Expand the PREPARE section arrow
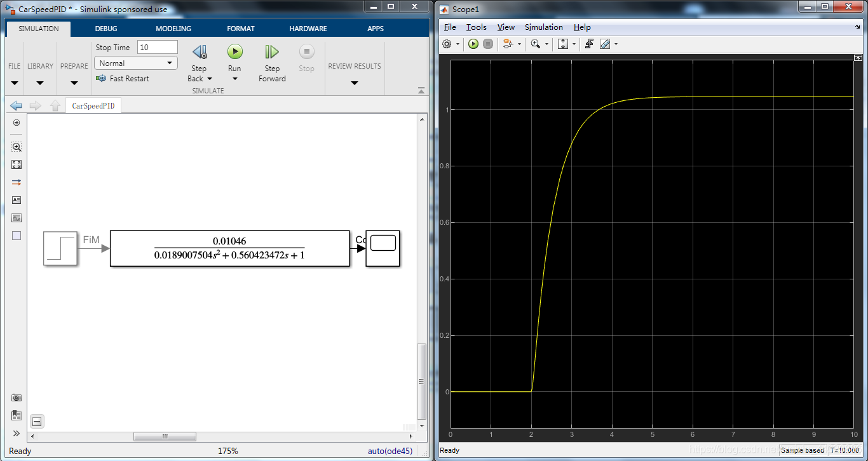 (74, 83)
